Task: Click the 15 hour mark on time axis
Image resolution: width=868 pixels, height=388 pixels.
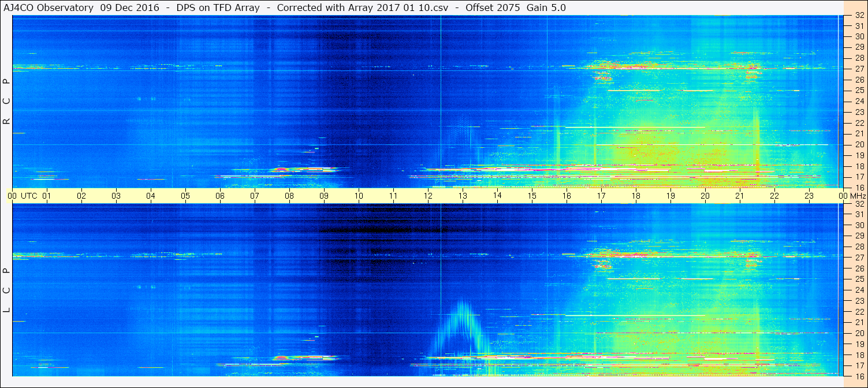Action: 532,196
